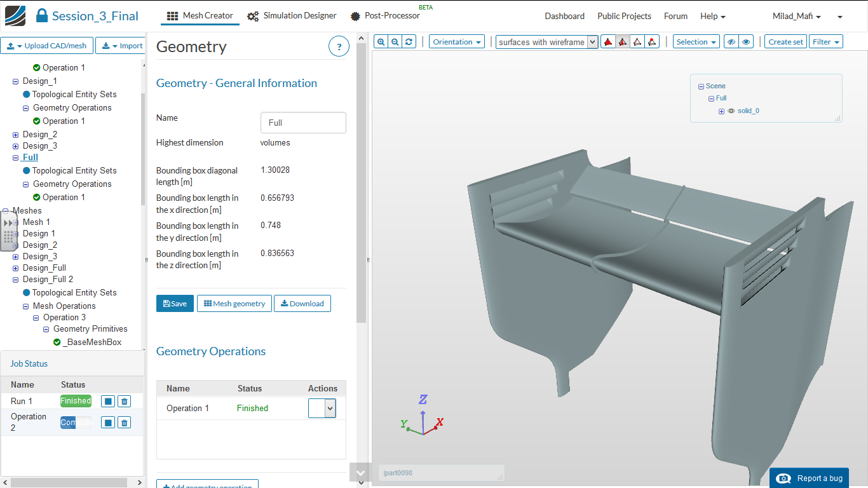Open the Post-Processor tab
This screenshot has height=488, width=868.
386,16
